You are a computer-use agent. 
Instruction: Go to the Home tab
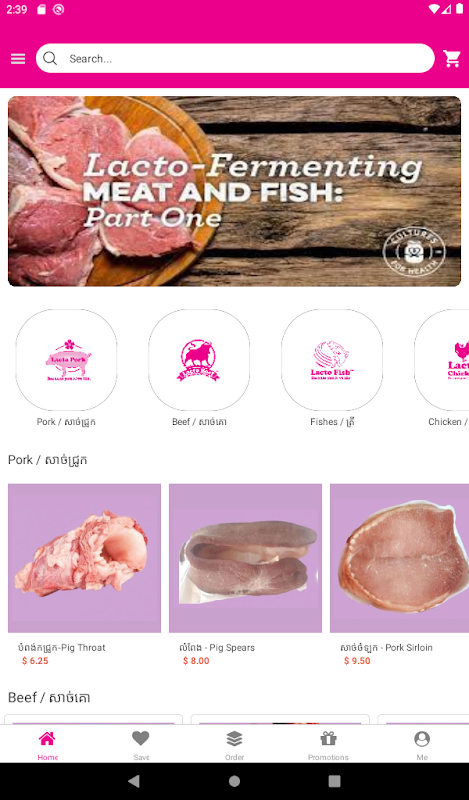(47, 744)
